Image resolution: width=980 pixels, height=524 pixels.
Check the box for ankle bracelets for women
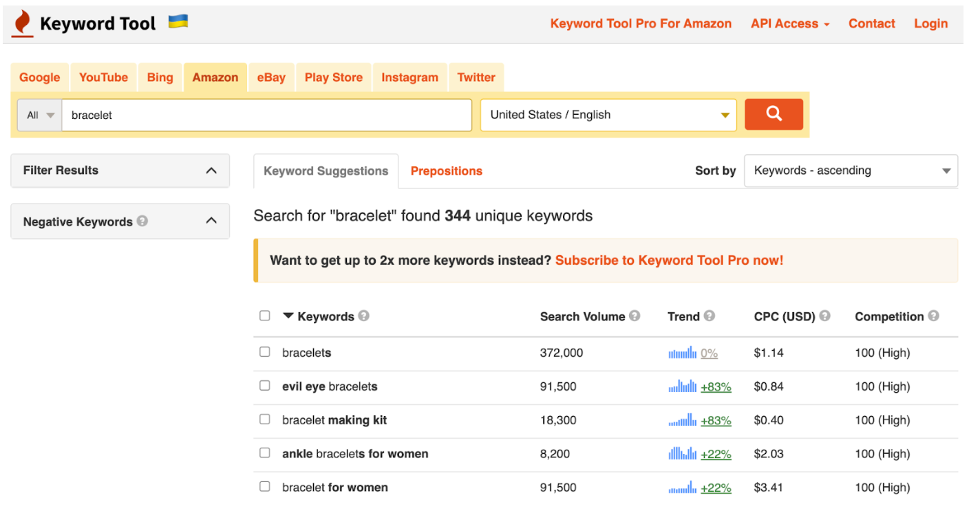pyautogui.click(x=265, y=452)
